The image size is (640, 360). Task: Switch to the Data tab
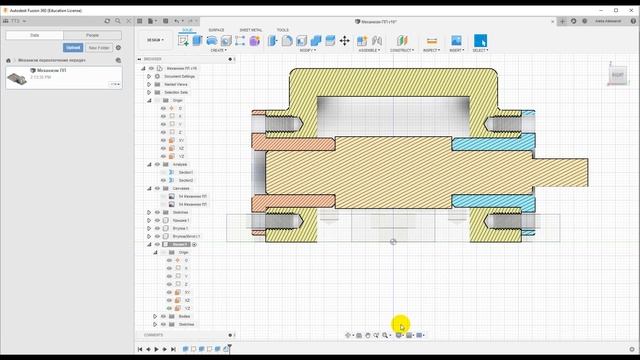point(35,36)
